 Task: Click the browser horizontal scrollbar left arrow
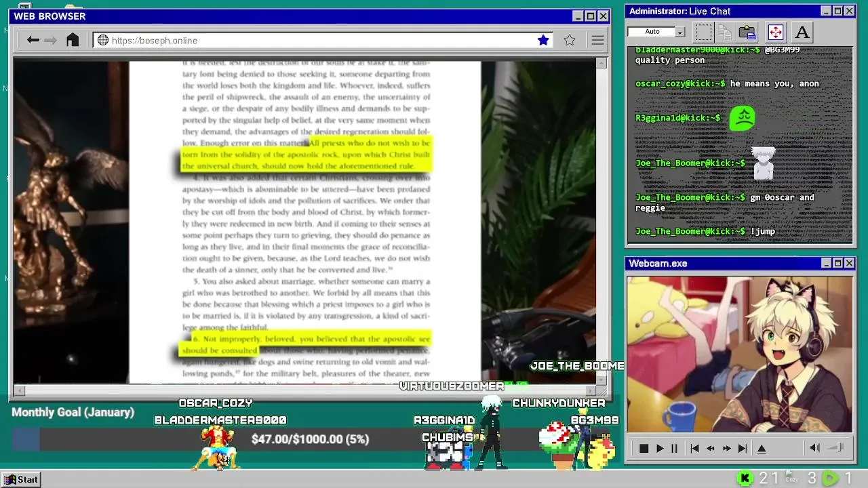[x=19, y=390]
